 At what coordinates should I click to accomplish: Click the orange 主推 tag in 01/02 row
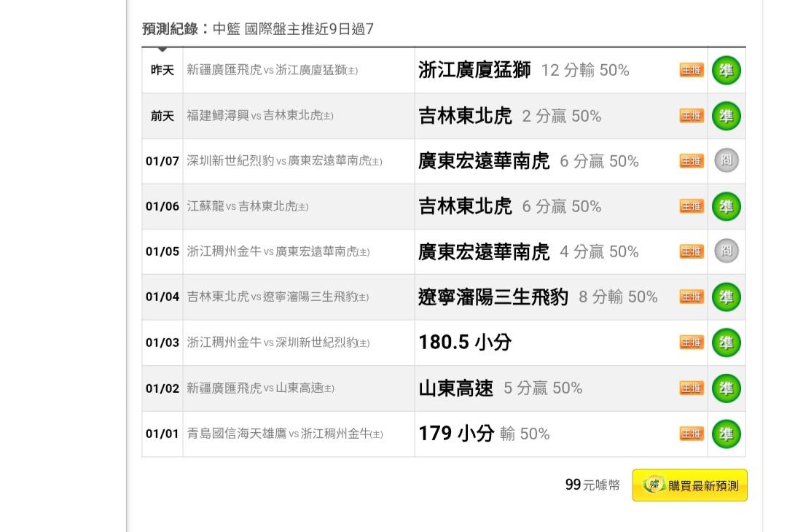pyautogui.click(x=692, y=388)
